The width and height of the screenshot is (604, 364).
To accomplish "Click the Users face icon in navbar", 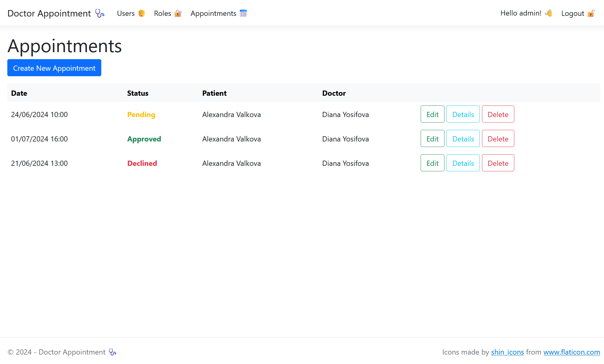I will pos(142,13).
